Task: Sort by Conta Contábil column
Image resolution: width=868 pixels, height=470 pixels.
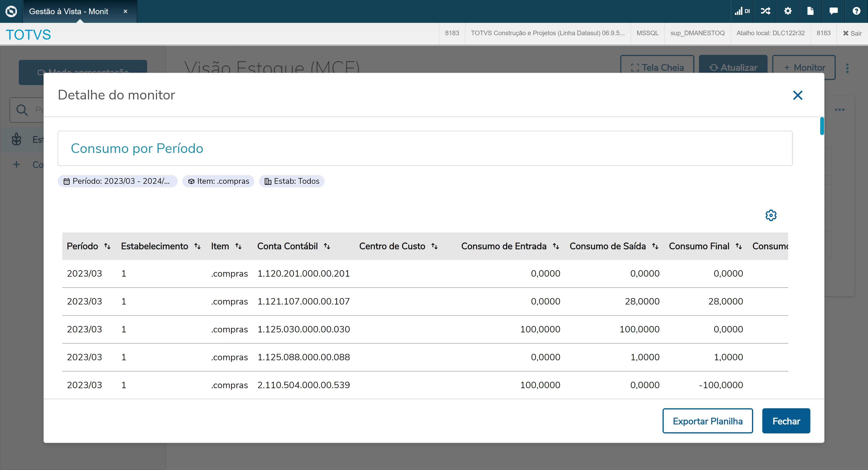Action: pyautogui.click(x=327, y=246)
